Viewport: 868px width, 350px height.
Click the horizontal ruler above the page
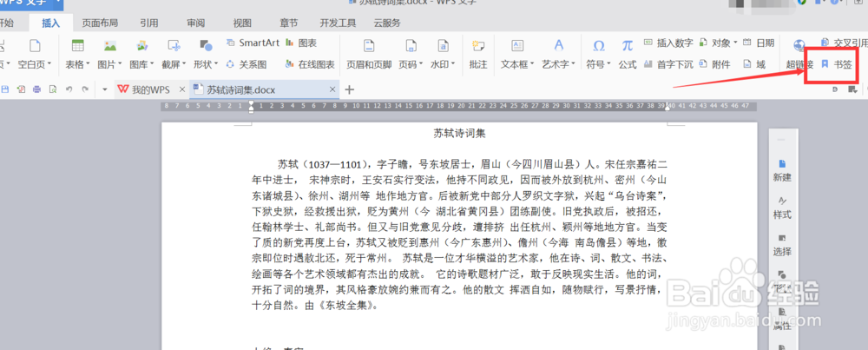point(459,105)
